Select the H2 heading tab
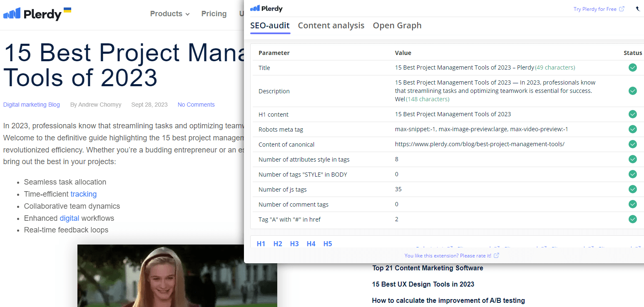 (x=278, y=244)
